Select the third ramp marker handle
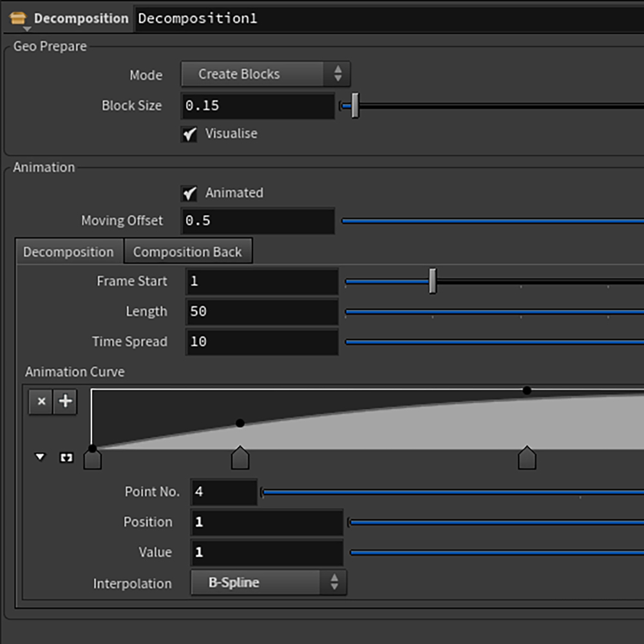This screenshot has width=644, height=644. coord(527,457)
